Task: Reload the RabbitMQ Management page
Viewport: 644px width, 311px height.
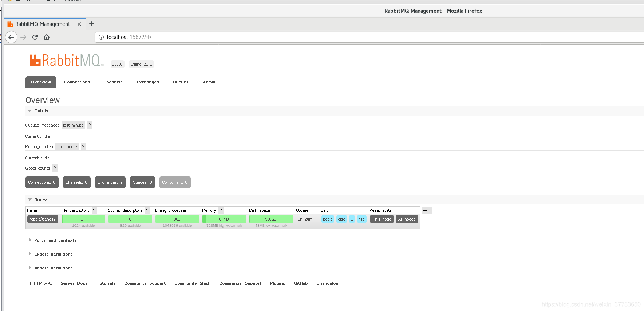Action: click(x=35, y=37)
